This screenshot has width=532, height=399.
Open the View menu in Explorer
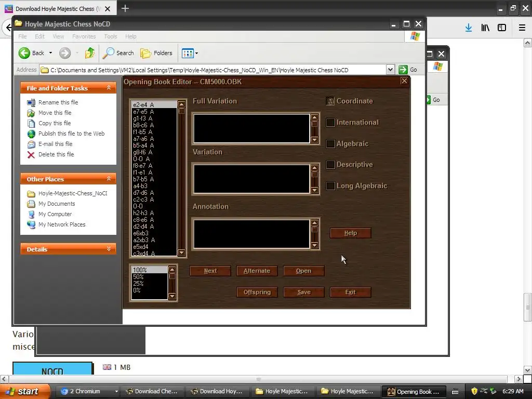pos(58,36)
